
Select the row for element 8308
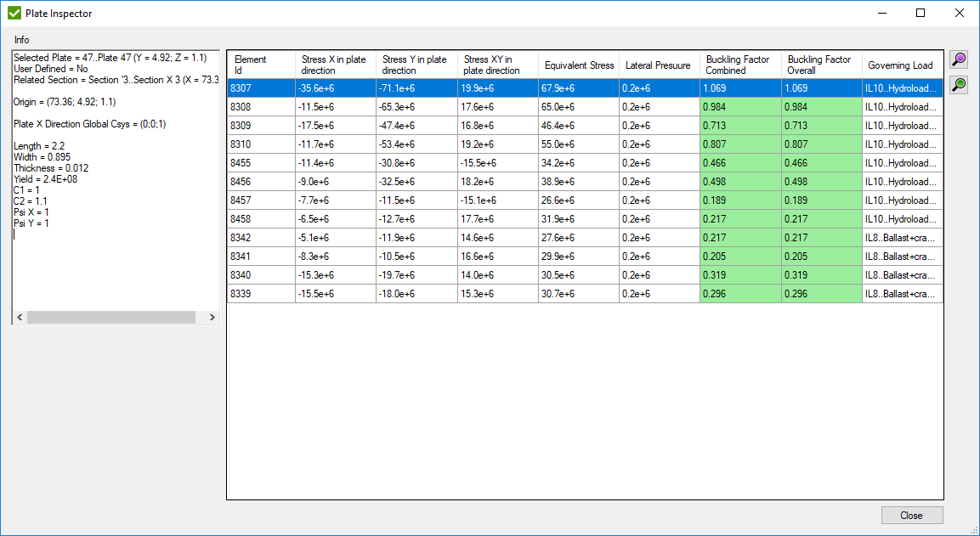point(585,107)
